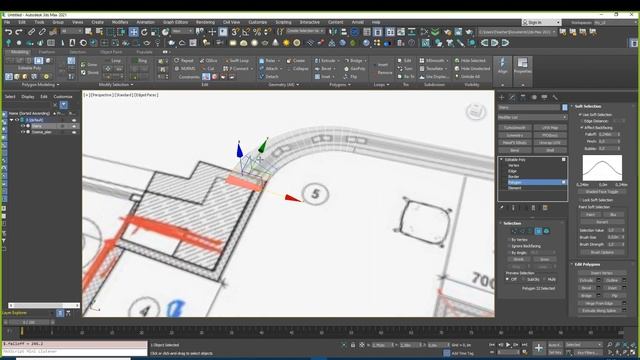Open the Modifiers menu

click(x=120, y=22)
